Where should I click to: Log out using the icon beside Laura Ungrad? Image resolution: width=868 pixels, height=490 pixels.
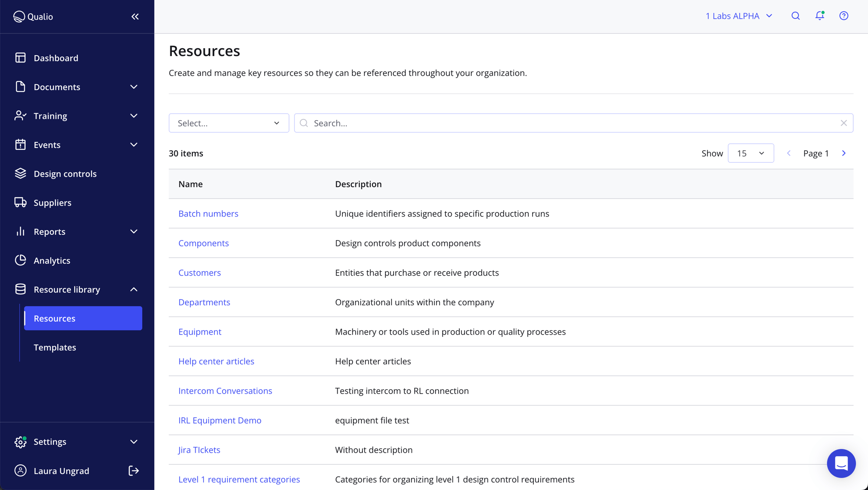coord(133,470)
